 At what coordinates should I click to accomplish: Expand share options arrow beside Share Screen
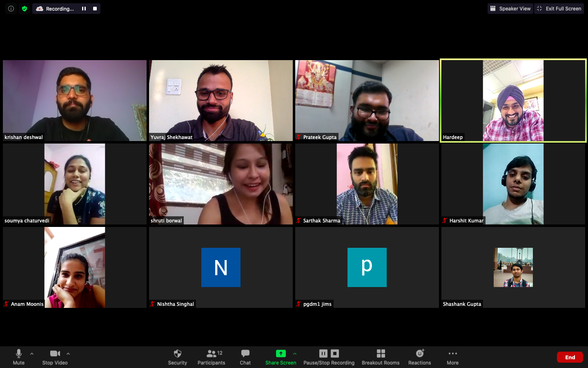pyautogui.click(x=295, y=354)
